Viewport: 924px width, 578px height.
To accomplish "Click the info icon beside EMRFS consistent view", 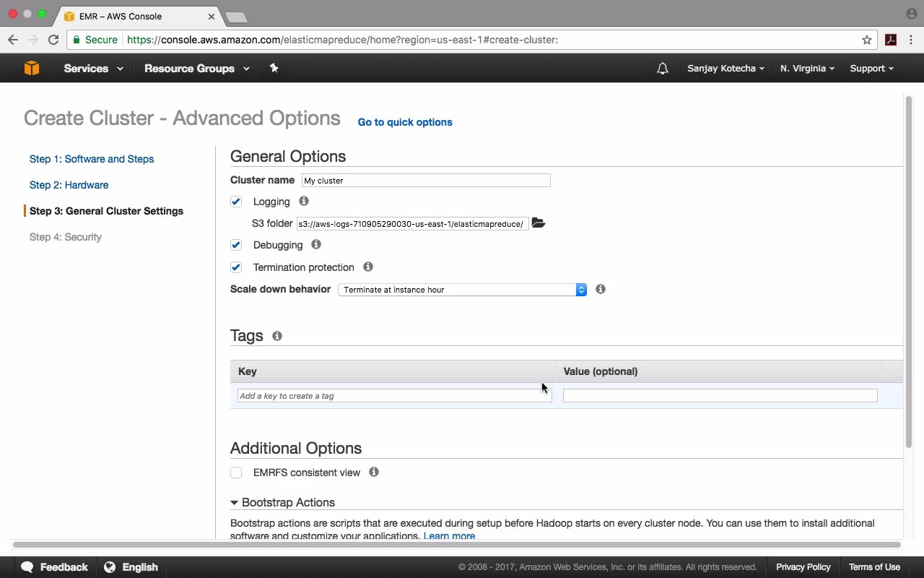I will click(x=374, y=472).
